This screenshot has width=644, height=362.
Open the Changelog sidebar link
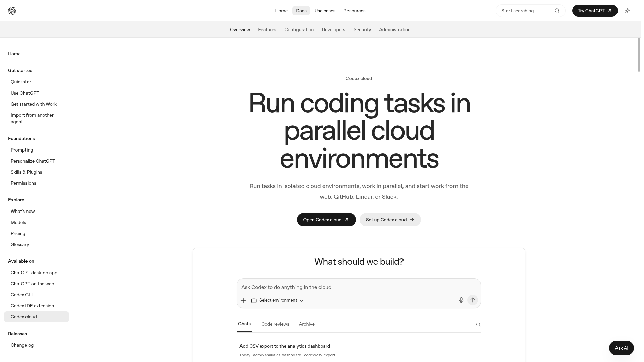point(22,345)
